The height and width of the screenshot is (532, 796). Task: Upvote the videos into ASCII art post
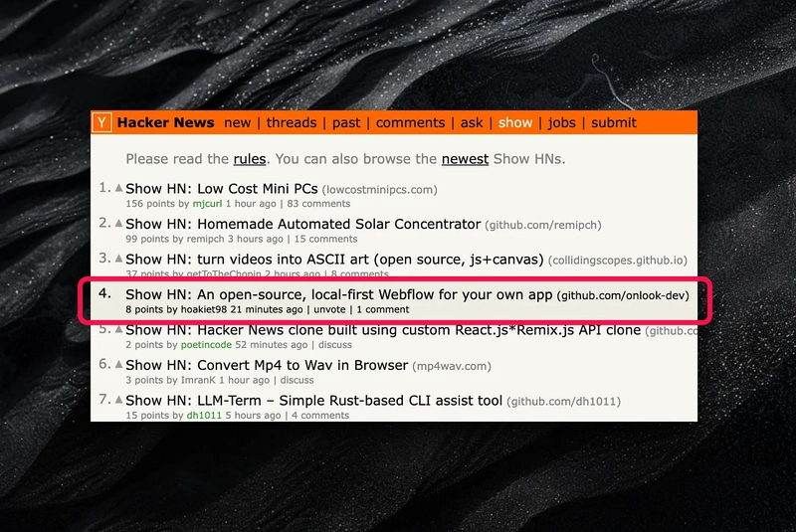pyautogui.click(x=119, y=259)
